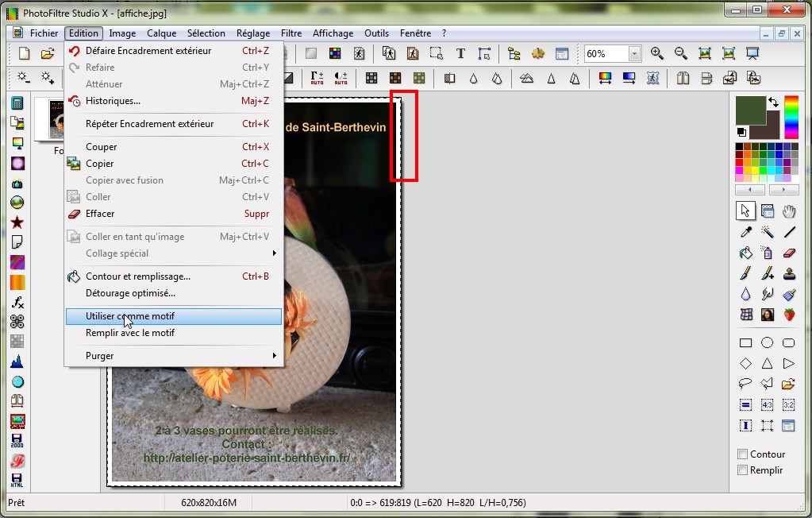Select the affiche.jpg layer thumbnail

pyautogui.click(x=57, y=118)
